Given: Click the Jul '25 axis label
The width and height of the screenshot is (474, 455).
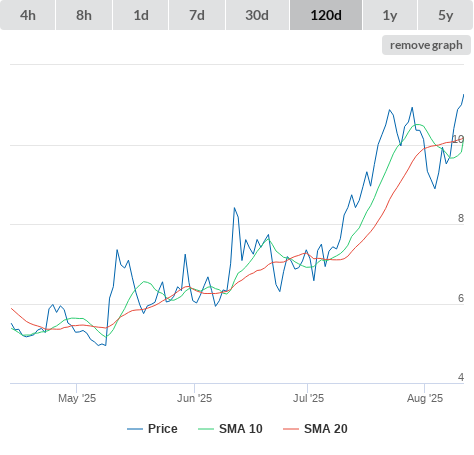Looking at the screenshot, I should point(308,398).
